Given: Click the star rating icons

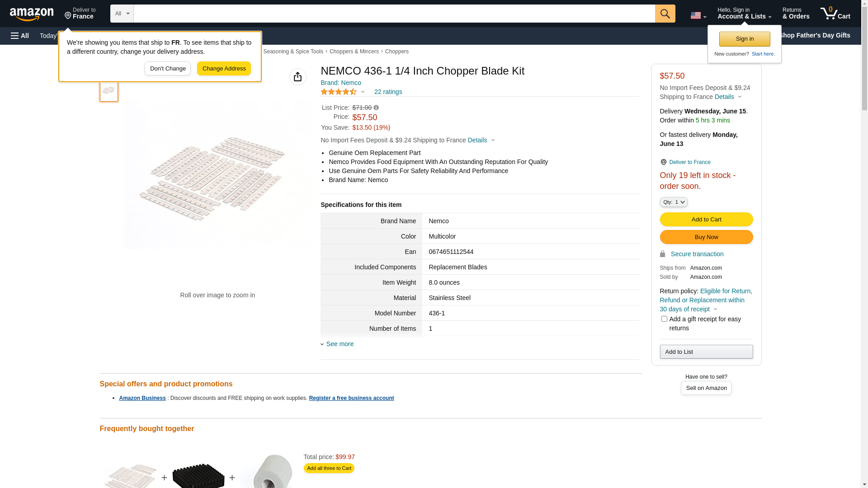Looking at the screenshot, I should coord(339,92).
